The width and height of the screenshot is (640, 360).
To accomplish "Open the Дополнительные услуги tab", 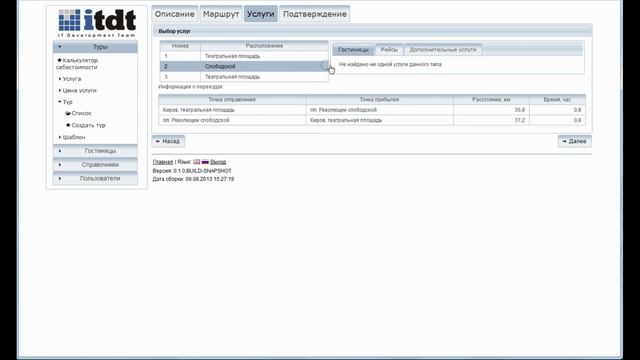I will click(x=443, y=49).
